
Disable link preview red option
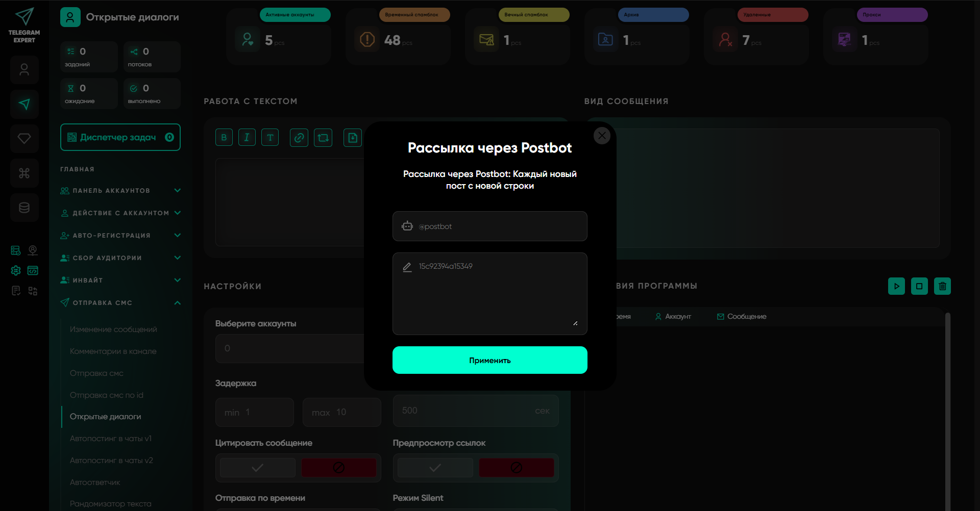click(516, 468)
